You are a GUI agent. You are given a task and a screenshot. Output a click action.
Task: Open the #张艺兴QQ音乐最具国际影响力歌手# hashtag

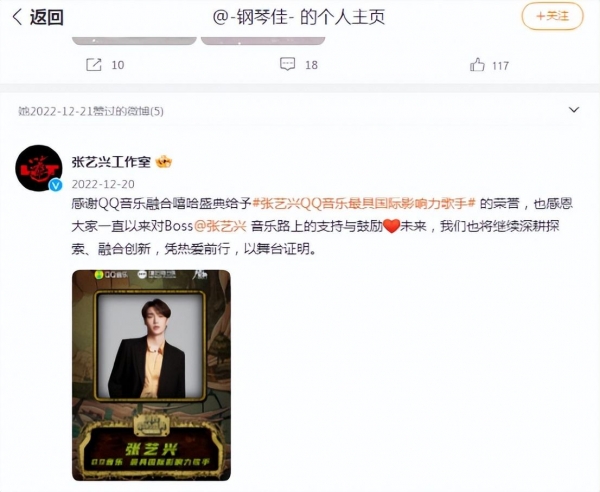364,203
